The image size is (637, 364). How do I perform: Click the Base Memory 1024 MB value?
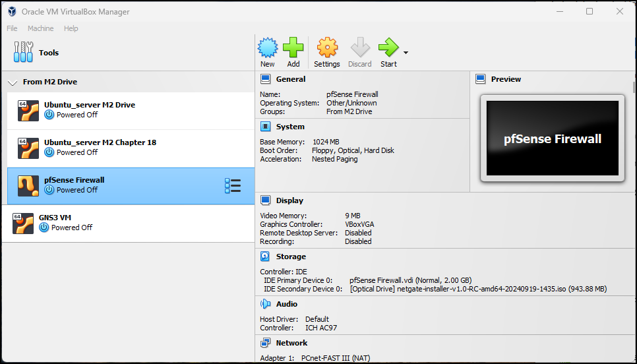coord(326,142)
